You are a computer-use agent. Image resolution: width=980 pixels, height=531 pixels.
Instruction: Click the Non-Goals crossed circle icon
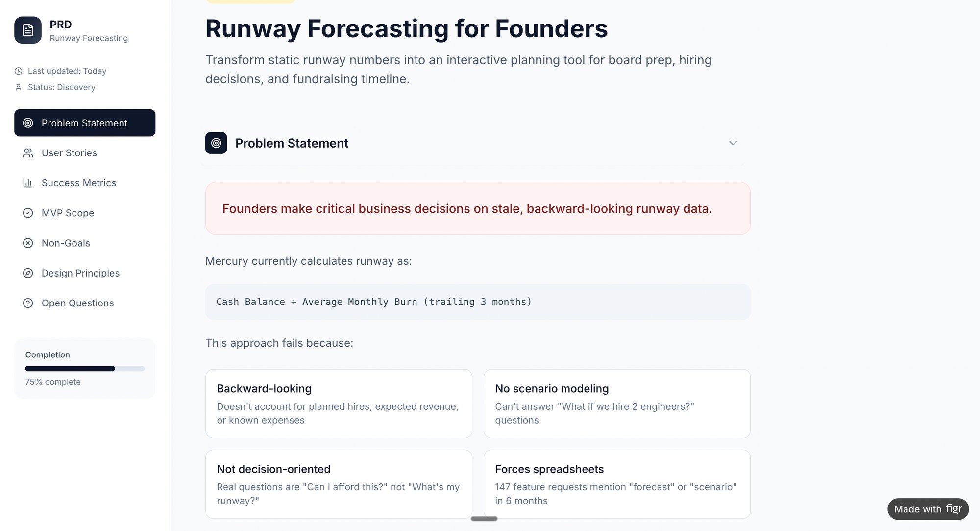pos(28,243)
